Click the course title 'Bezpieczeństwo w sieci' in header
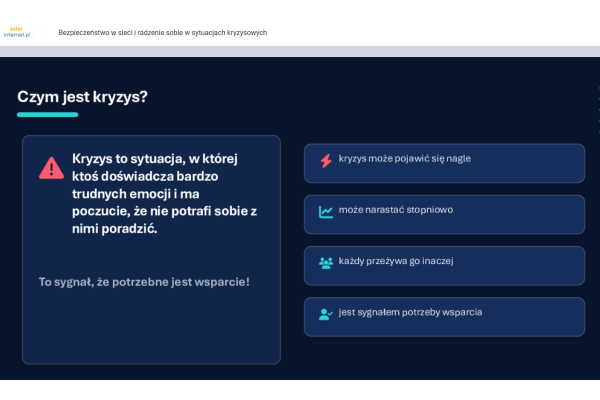600x400 pixels. 162,33
